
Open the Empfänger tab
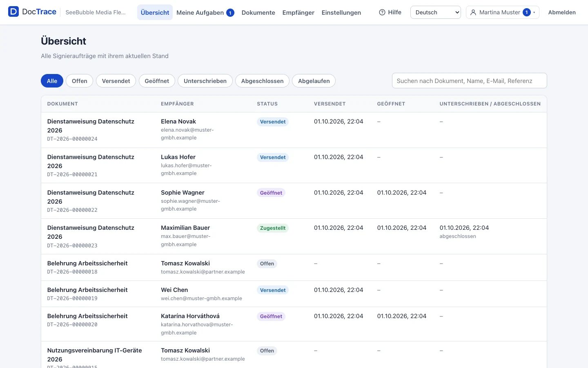pos(298,13)
